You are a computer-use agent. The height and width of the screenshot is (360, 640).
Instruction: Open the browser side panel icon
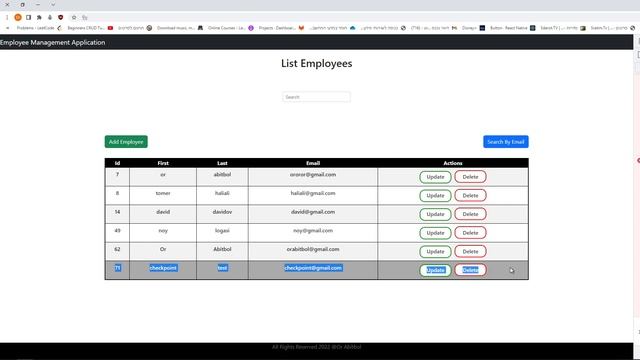[29, 18]
